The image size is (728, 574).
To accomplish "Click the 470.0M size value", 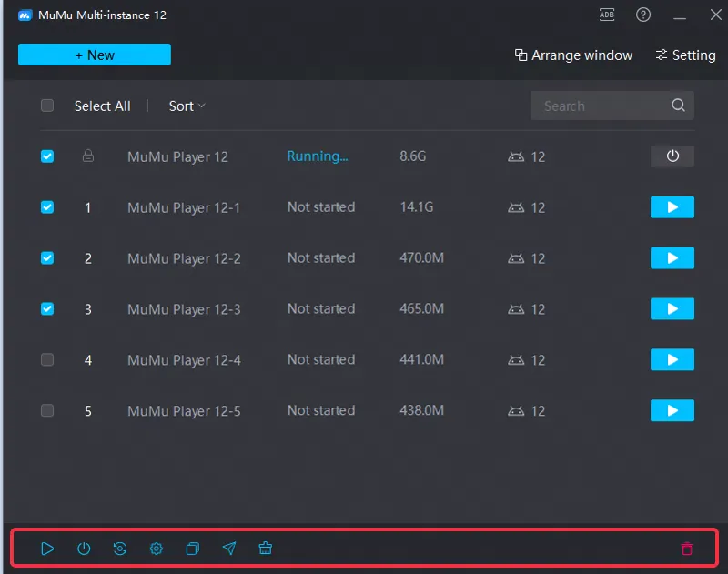I will (421, 258).
